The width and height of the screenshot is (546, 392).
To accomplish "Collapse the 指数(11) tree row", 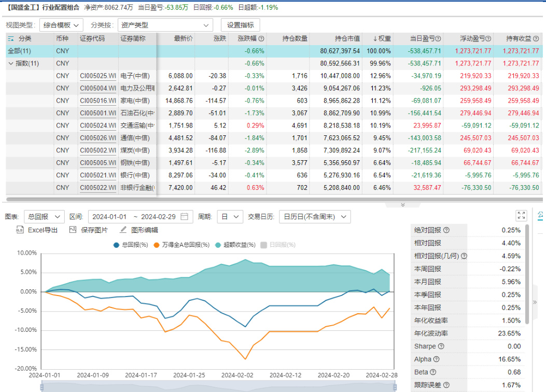I will pyautogui.click(x=11, y=63).
